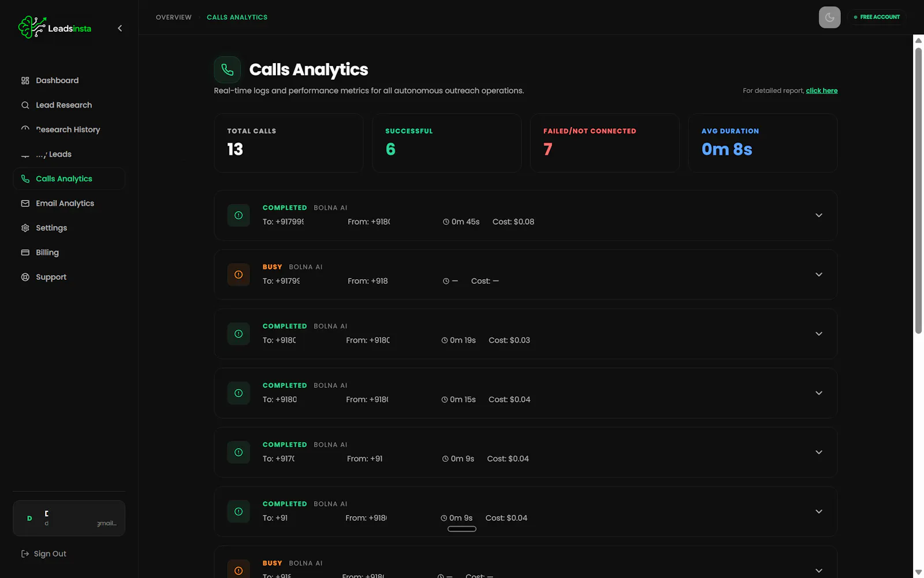
Task: Click the green phone icon beside page title
Action: (x=227, y=70)
